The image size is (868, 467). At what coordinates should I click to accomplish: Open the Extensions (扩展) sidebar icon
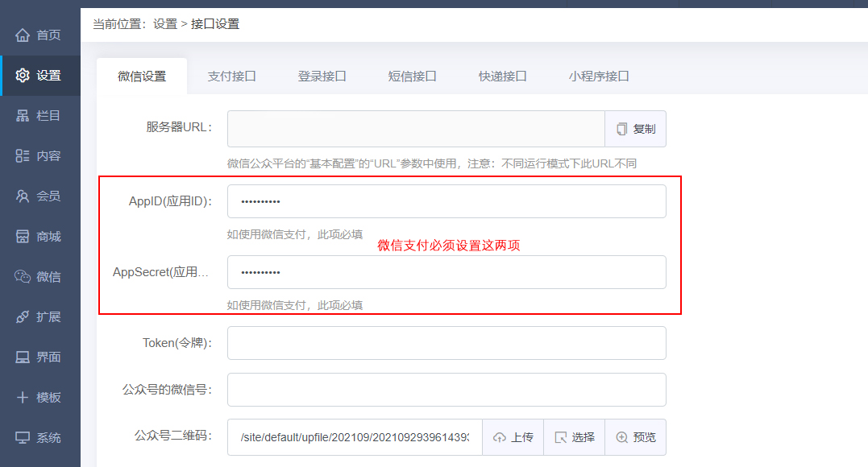point(23,317)
